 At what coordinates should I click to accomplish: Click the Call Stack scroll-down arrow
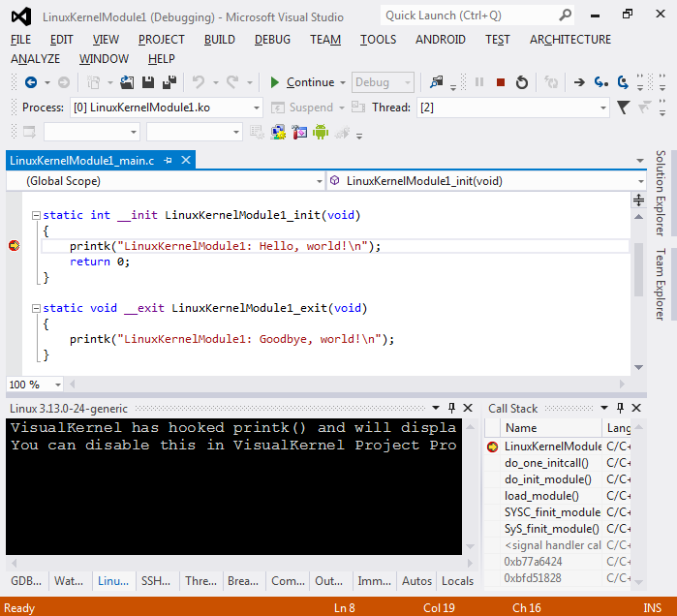[638, 582]
